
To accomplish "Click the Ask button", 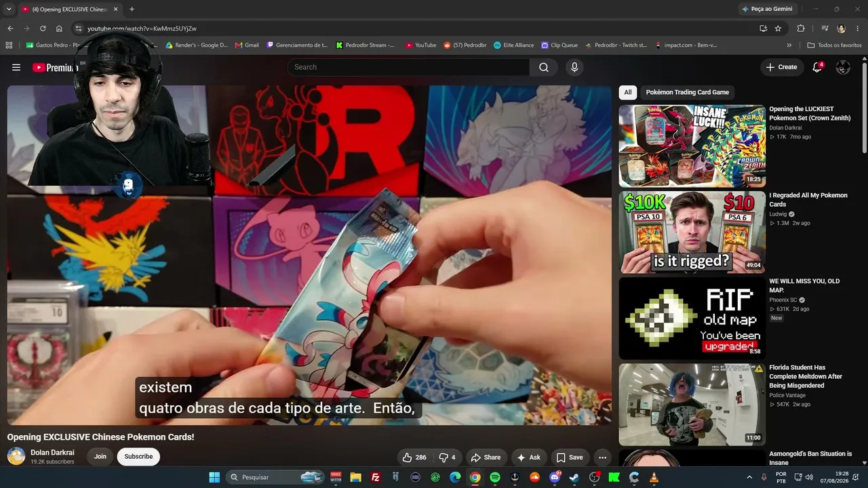I will (528, 457).
